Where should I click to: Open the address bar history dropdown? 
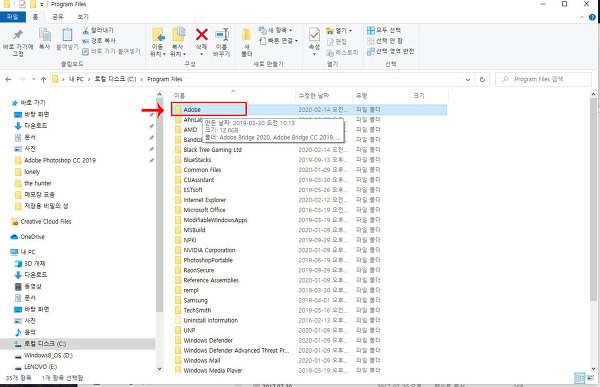(468, 80)
